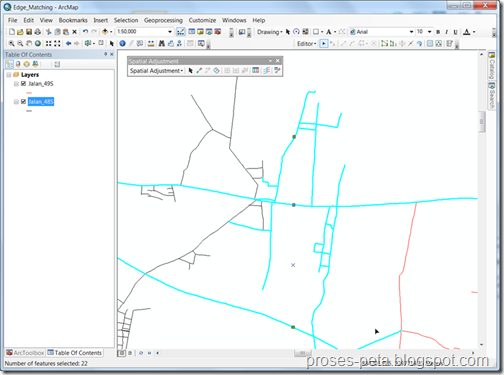Open the Geoprocessing menu
Image resolution: width=504 pixels, height=375 pixels.
(163, 20)
